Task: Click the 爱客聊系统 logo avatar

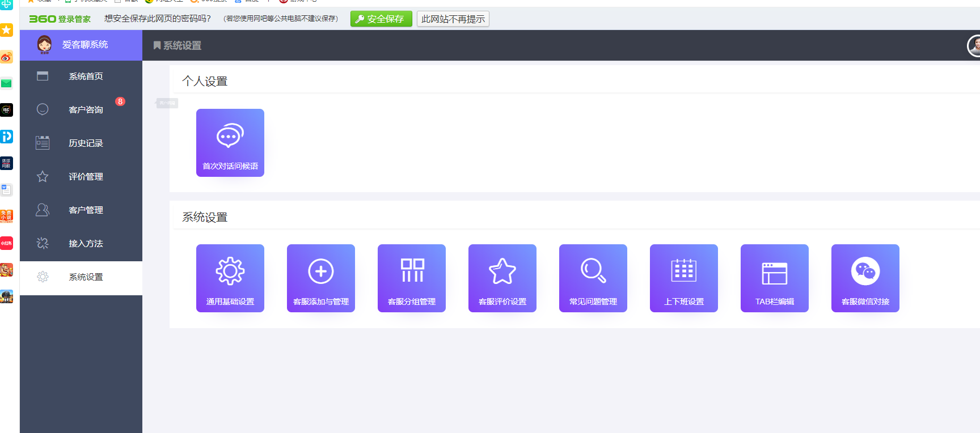Action: 44,45
